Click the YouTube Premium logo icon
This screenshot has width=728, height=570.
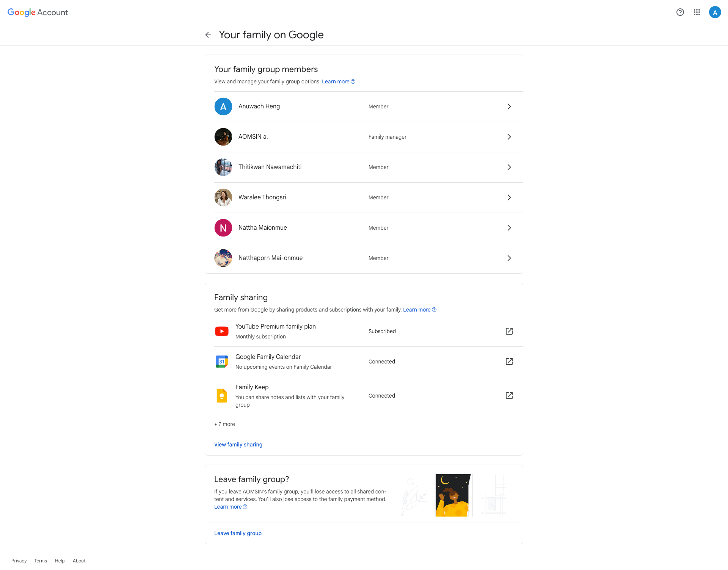(x=222, y=331)
